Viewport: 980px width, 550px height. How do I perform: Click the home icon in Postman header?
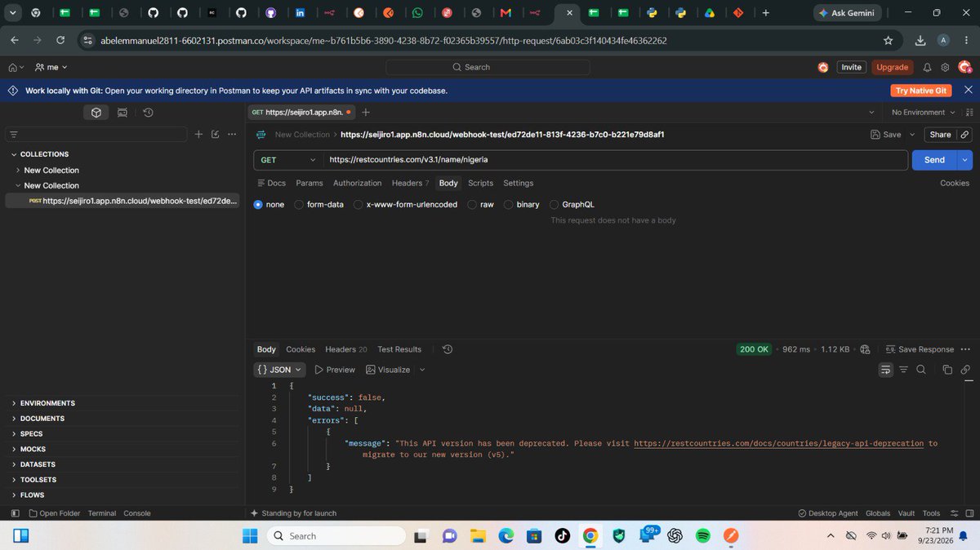coord(12,68)
